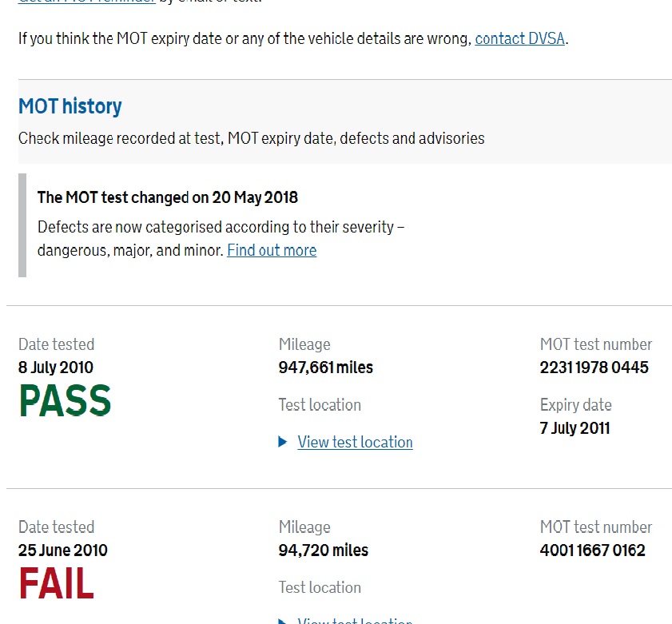This screenshot has height=624, width=672.
Task: Click the green PASS result
Action: point(66,401)
